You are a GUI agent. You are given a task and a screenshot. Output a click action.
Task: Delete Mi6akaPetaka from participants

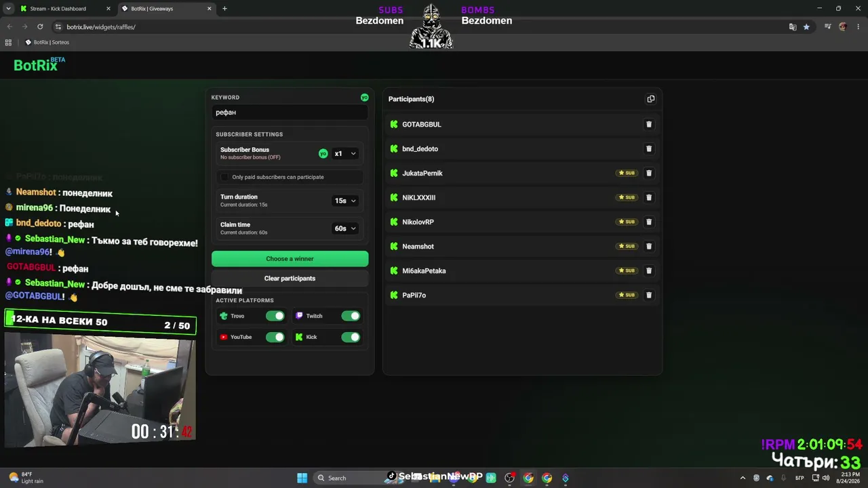coord(649,271)
